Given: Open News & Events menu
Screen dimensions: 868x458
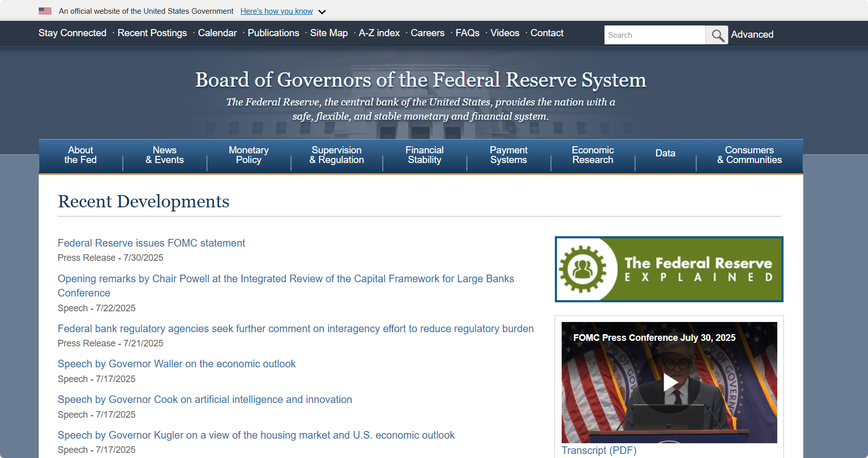Looking at the screenshot, I should click(165, 155).
